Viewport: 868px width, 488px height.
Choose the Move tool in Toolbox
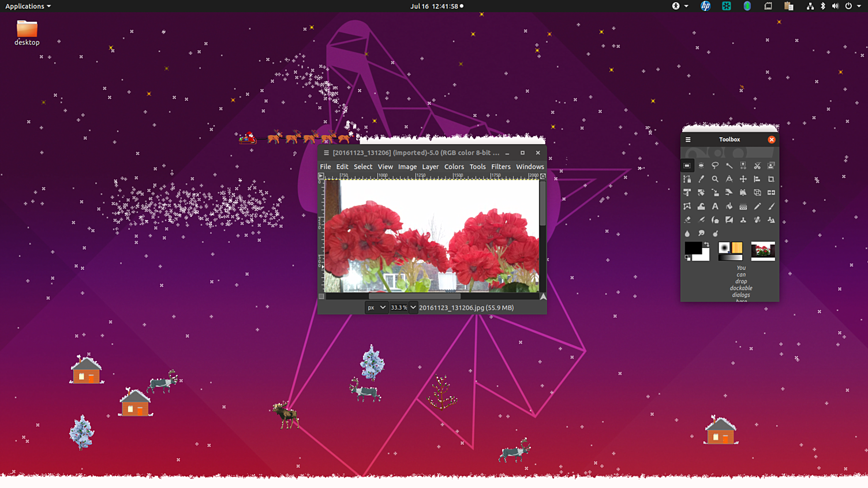pos(743,179)
